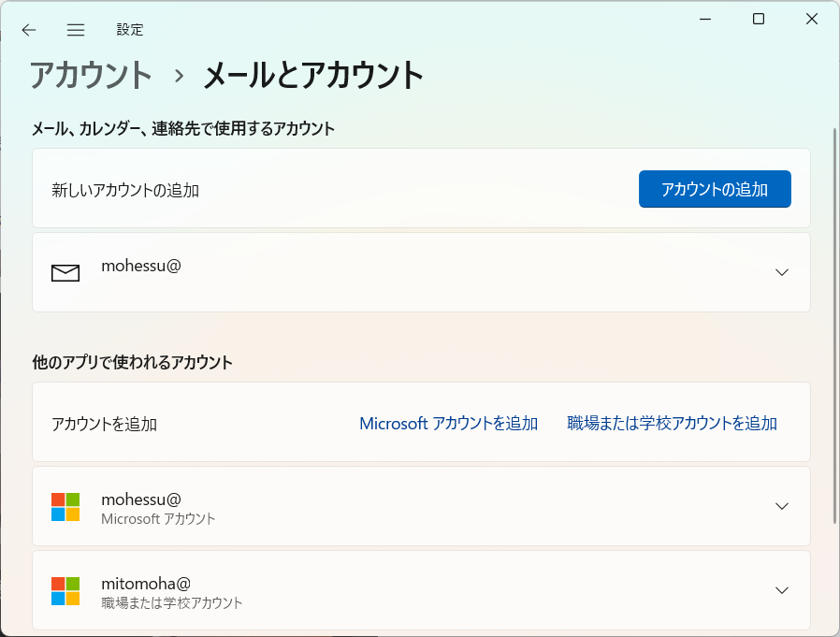Click the 設定 window title text
840x637 pixels.
coord(130,30)
